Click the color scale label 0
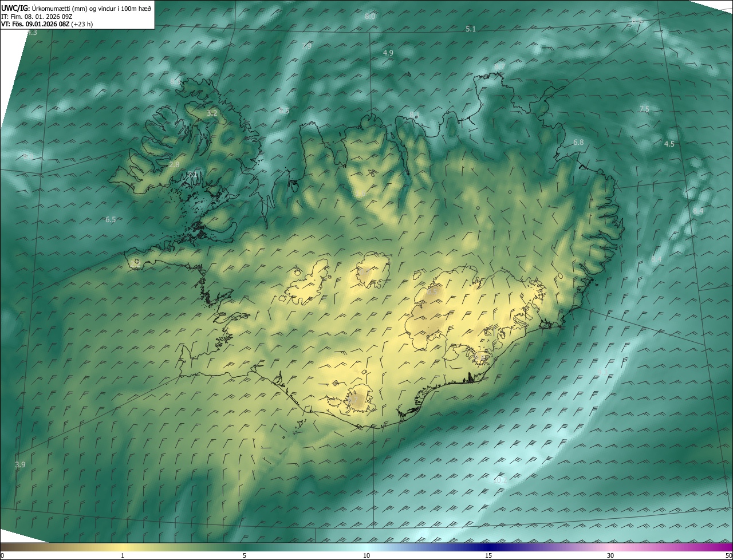 coord(2,556)
